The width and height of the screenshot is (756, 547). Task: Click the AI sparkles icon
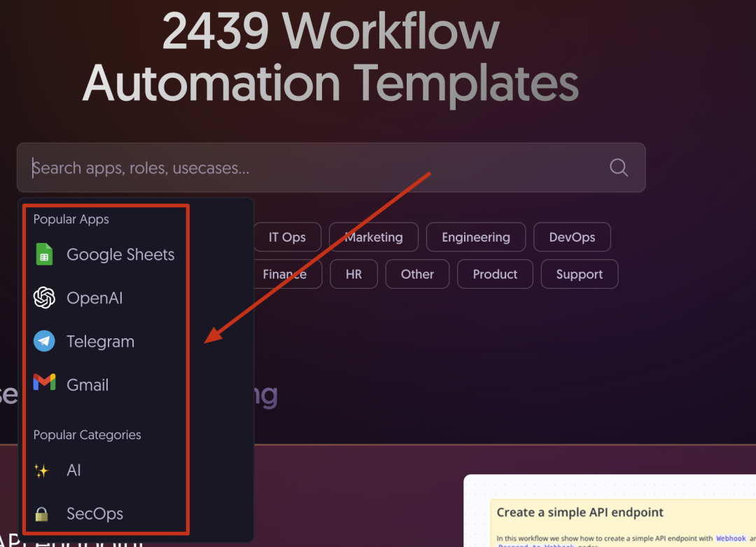41,470
